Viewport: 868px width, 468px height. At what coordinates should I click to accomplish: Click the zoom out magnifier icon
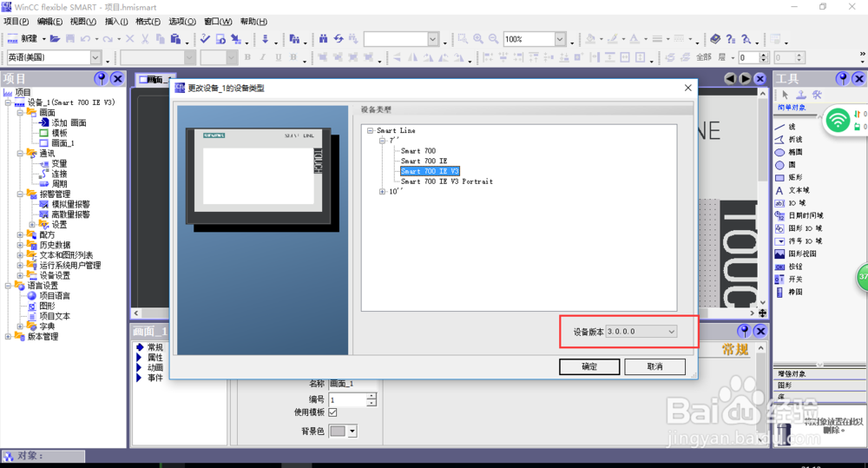(x=493, y=39)
